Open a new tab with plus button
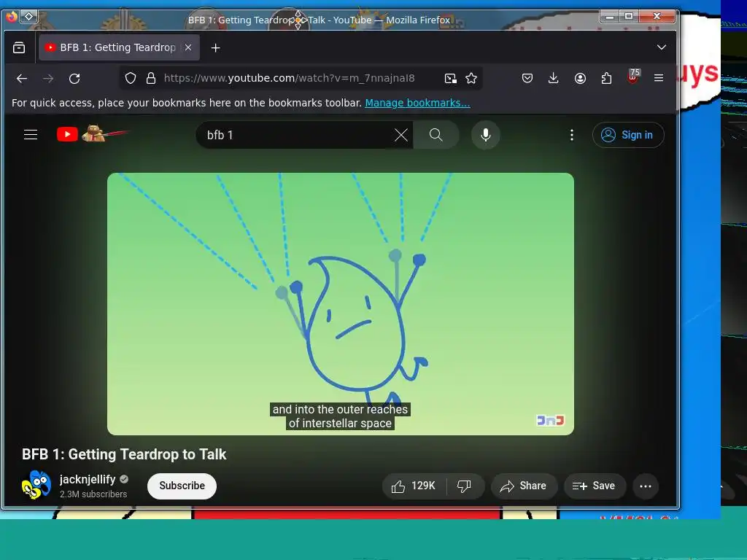The image size is (747, 560). [215, 47]
